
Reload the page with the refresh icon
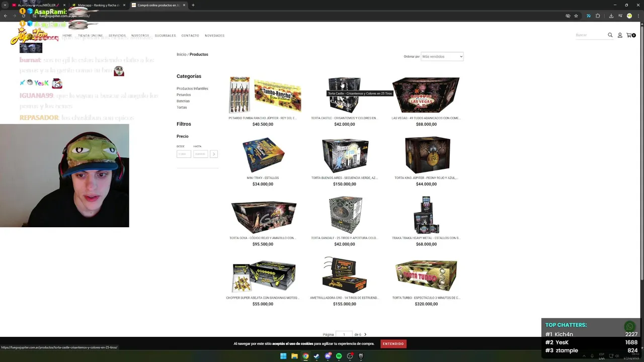coord(23,16)
